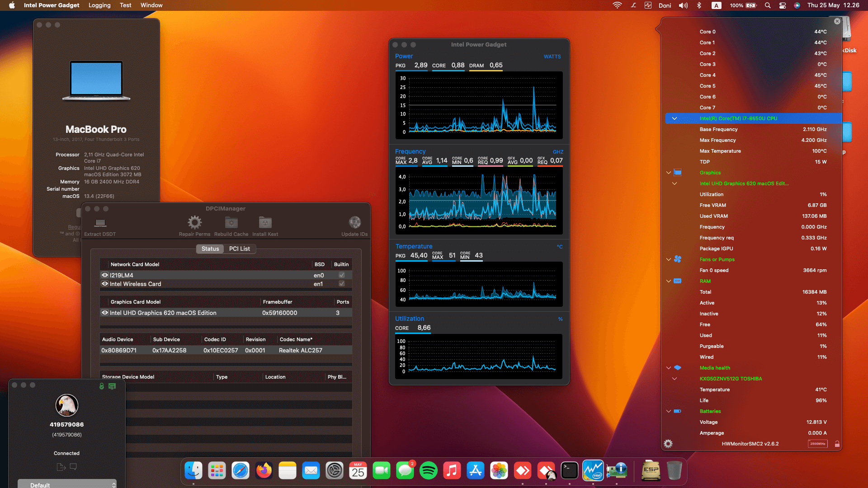
Task: Click Update IDs globe icon
Action: coord(355,222)
